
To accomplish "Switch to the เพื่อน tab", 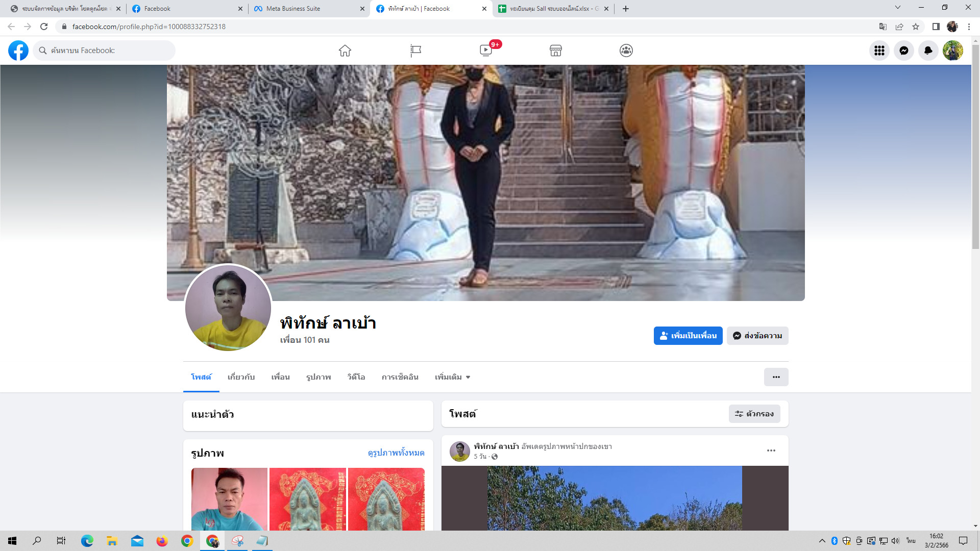I will (x=280, y=377).
